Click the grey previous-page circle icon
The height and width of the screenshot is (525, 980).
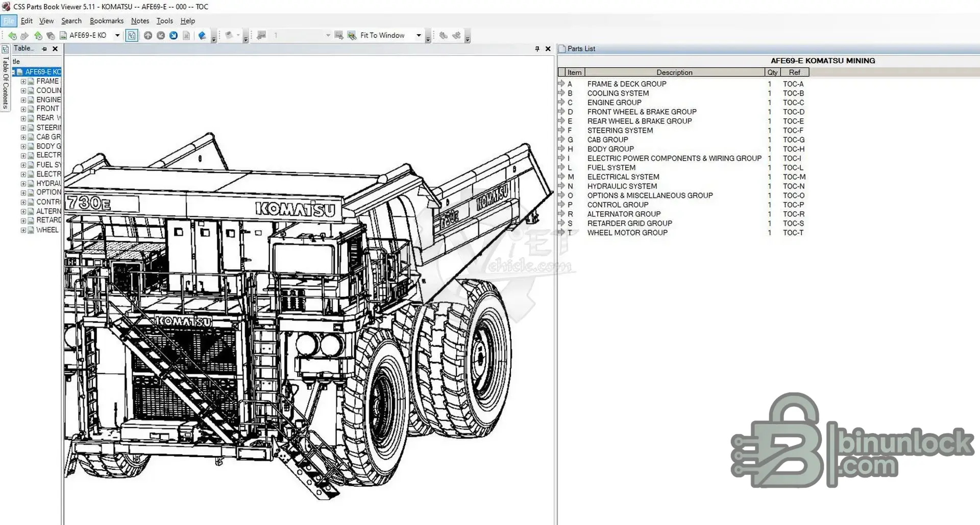click(x=161, y=35)
